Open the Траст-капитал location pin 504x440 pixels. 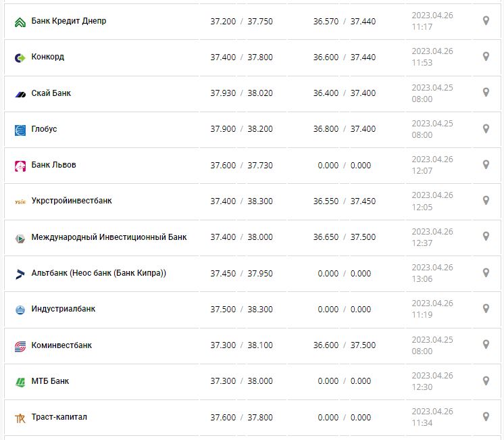(485, 416)
